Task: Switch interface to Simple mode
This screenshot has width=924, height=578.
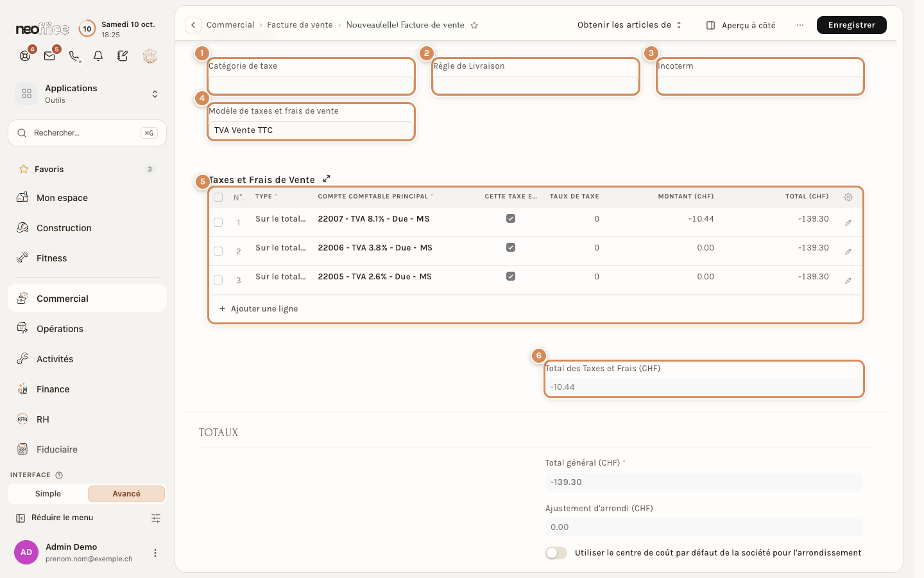Action: tap(48, 494)
